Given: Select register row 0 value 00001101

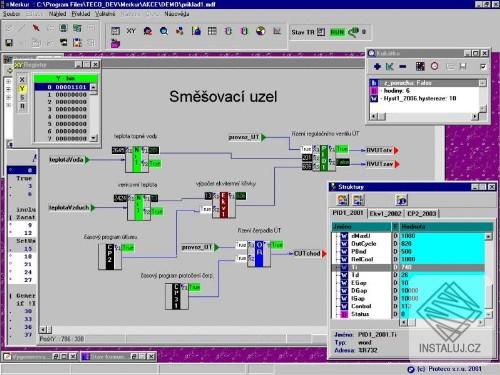Looking at the screenshot, I should tap(62, 87).
